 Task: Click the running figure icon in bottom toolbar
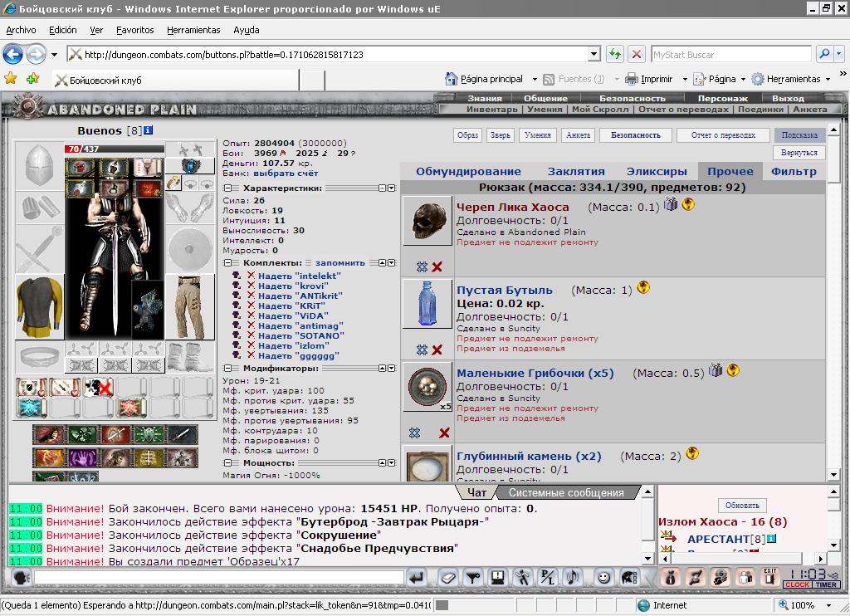pyautogui.click(x=523, y=578)
